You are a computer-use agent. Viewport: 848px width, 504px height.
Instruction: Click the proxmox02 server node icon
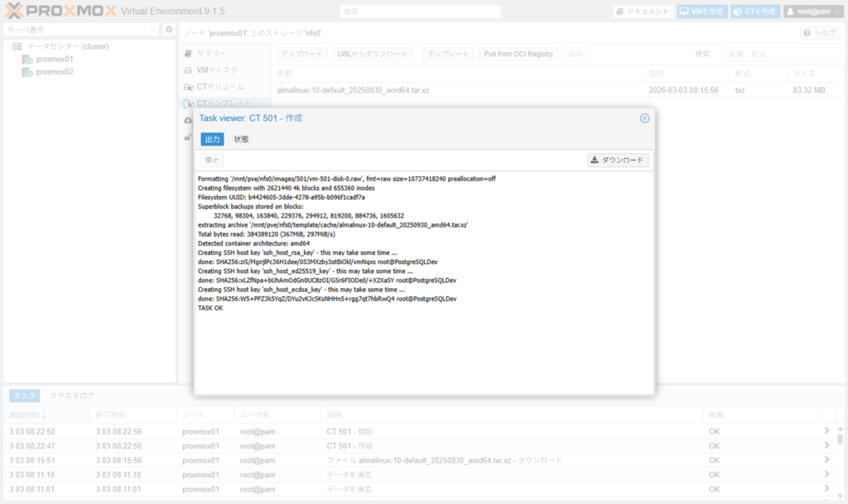(x=28, y=72)
